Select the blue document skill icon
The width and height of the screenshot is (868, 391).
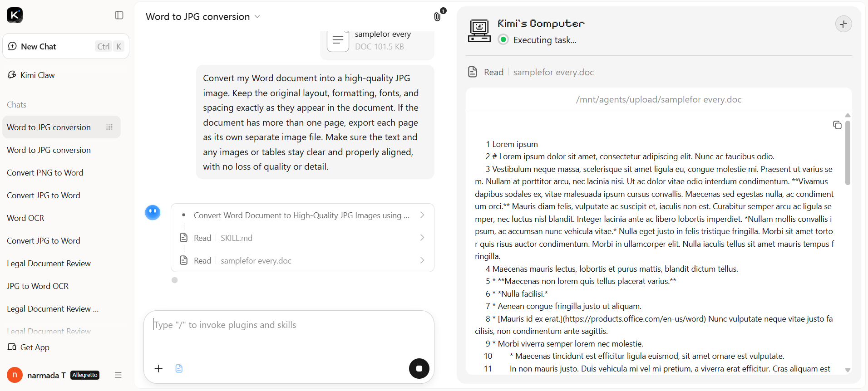(x=179, y=368)
